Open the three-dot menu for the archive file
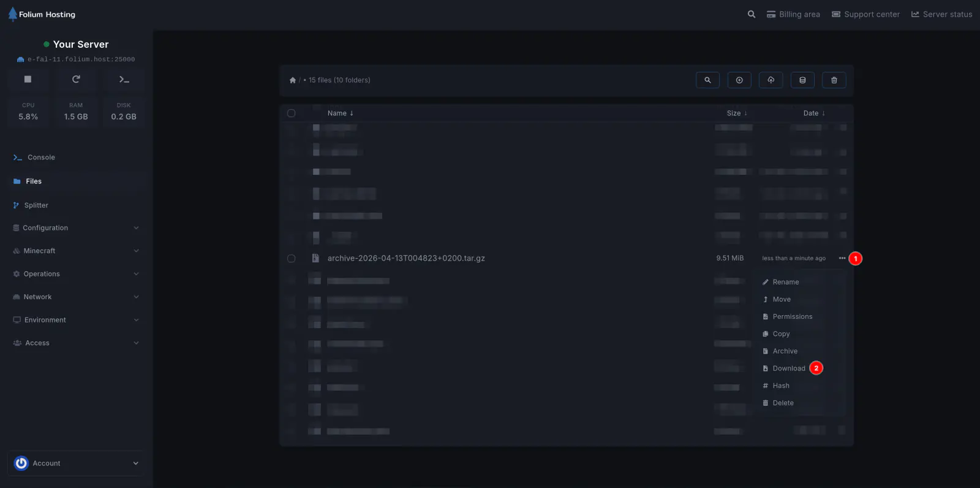Screen dimensions: 980x488 (x=842, y=258)
